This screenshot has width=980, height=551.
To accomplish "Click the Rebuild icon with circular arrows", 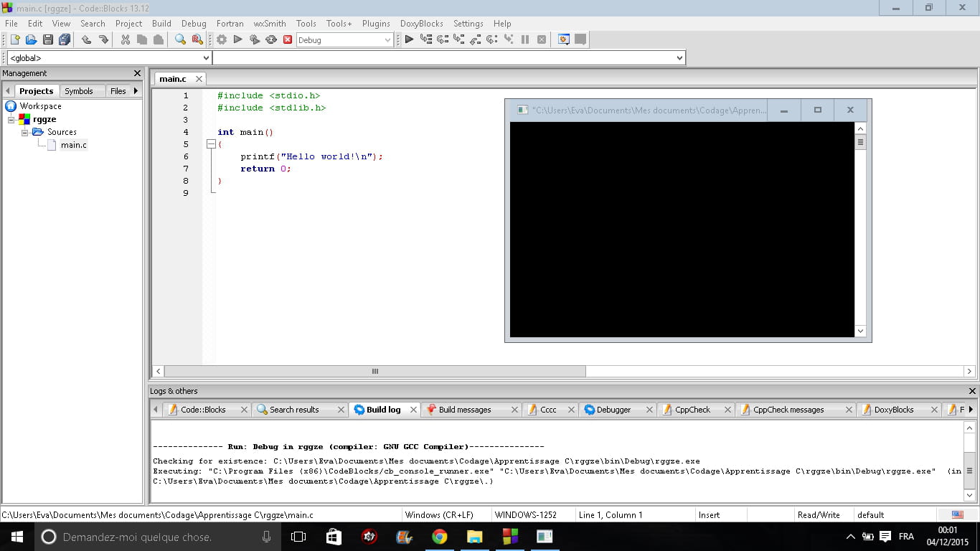I will click(x=271, y=40).
